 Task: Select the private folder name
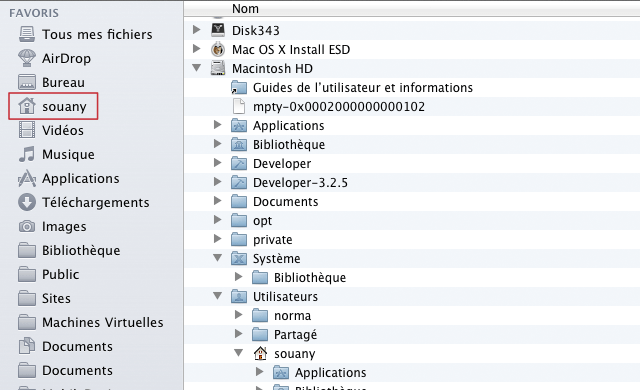point(273,240)
